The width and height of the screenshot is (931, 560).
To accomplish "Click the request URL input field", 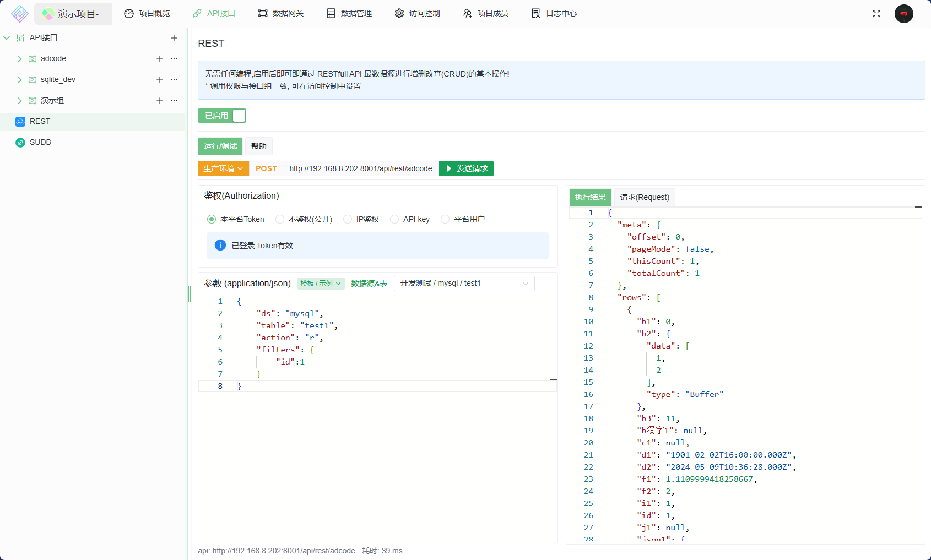I will (x=360, y=168).
